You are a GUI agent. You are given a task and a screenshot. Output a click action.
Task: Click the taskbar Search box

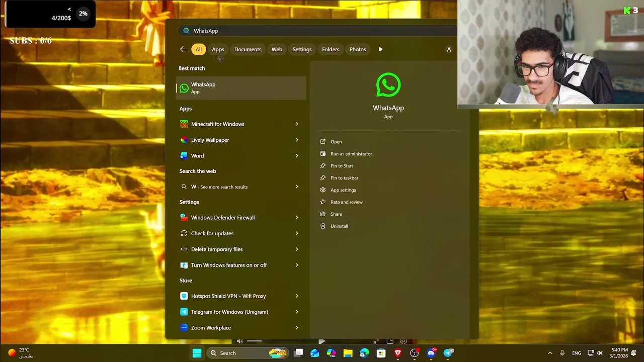(247, 353)
